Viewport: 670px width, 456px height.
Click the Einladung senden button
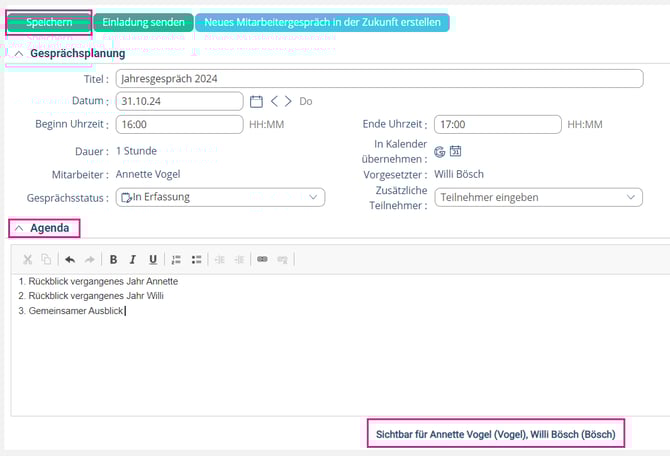143,22
